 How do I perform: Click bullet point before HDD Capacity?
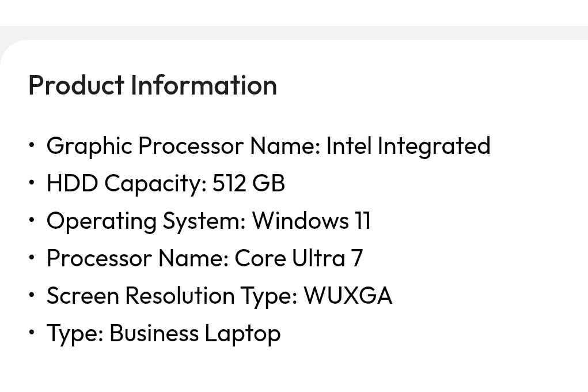click(x=32, y=183)
